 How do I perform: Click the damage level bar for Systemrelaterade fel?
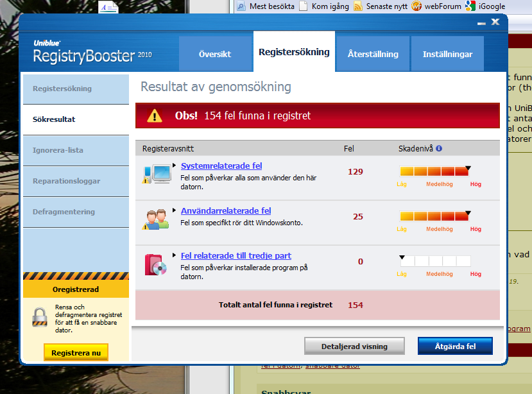click(434, 171)
